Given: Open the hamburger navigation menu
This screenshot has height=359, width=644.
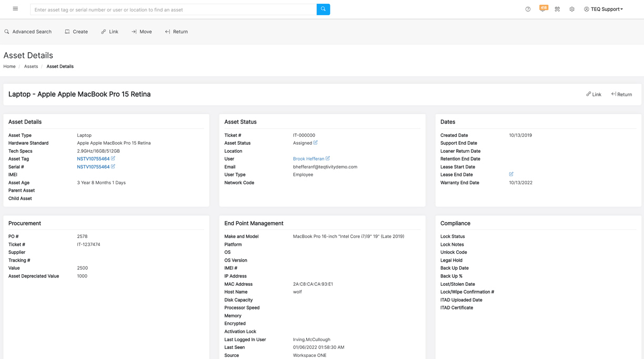Looking at the screenshot, I should point(15,9).
